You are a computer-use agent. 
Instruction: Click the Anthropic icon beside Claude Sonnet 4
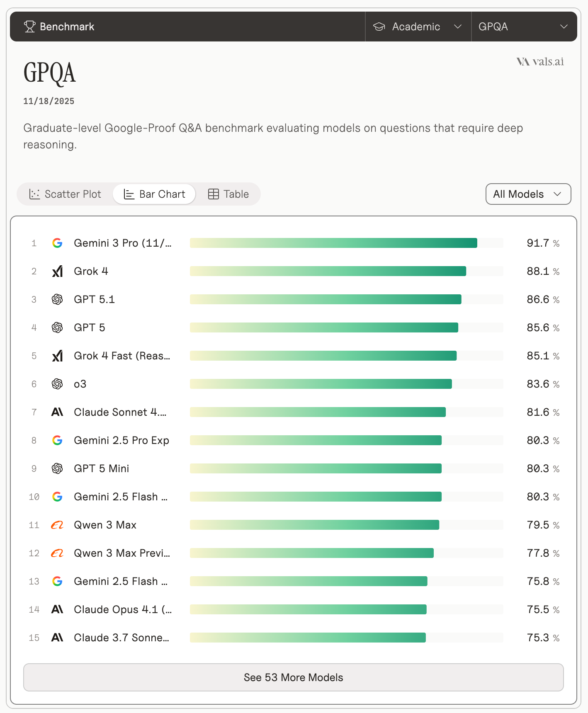57,412
